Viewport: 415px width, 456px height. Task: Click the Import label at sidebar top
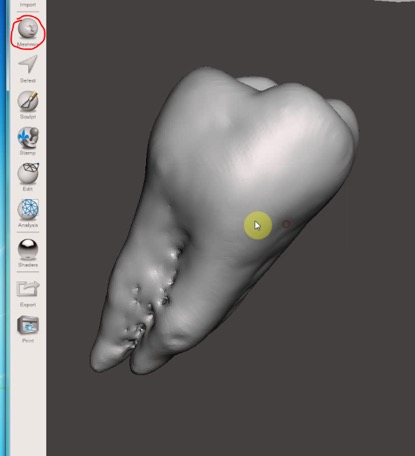tap(28, 5)
